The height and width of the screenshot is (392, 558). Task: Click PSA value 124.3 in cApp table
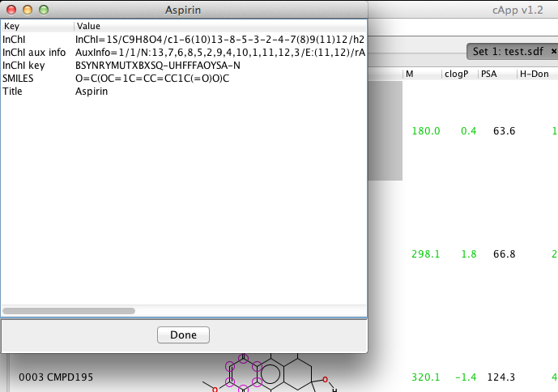tap(501, 377)
